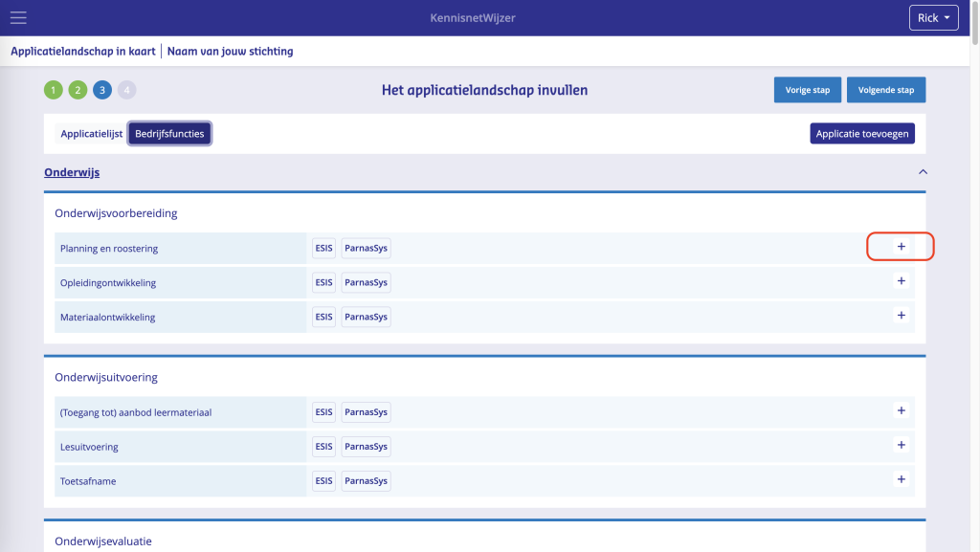The width and height of the screenshot is (980, 552).
Task: Click ParnasSys tag in Toetsafname row
Action: click(x=366, y=481)
